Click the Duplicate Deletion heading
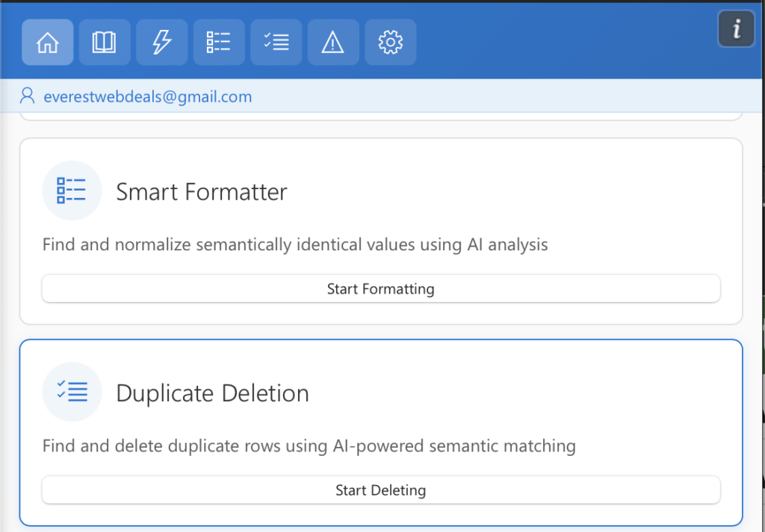This screenshot has width=765, height=532. pyautogui.click(x=212, y=394)
